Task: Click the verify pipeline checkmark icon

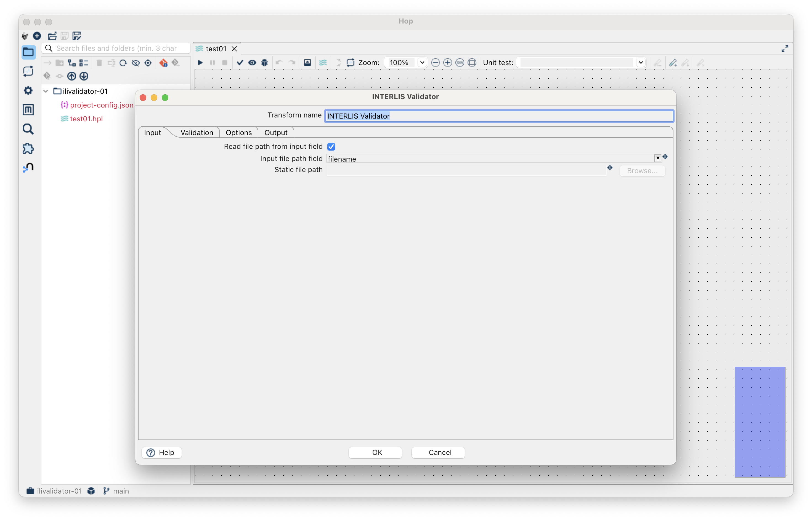Action: [240, 63]
